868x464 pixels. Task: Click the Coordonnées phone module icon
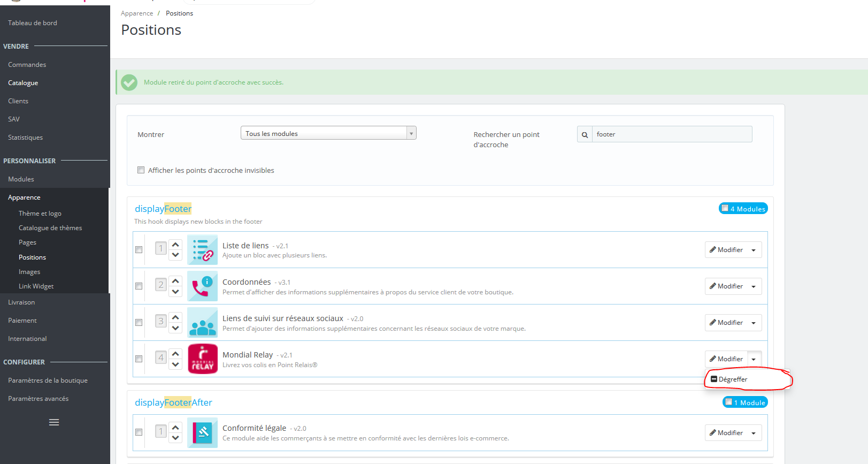coord(203,286)
